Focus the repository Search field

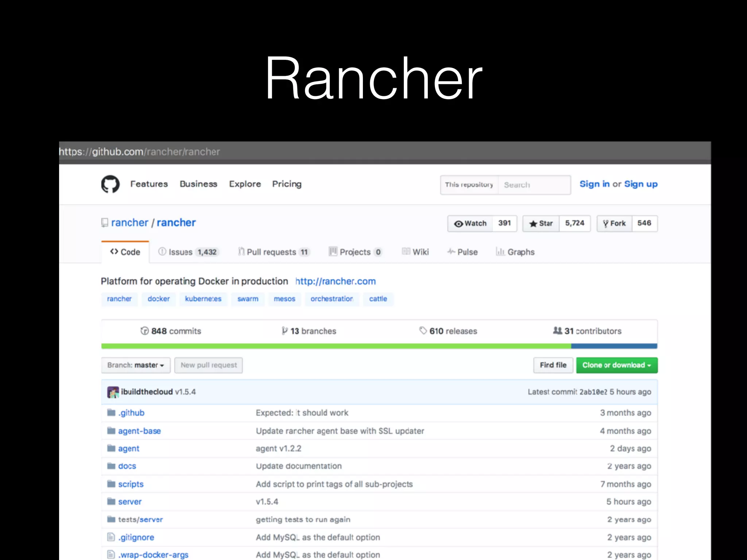534,185
